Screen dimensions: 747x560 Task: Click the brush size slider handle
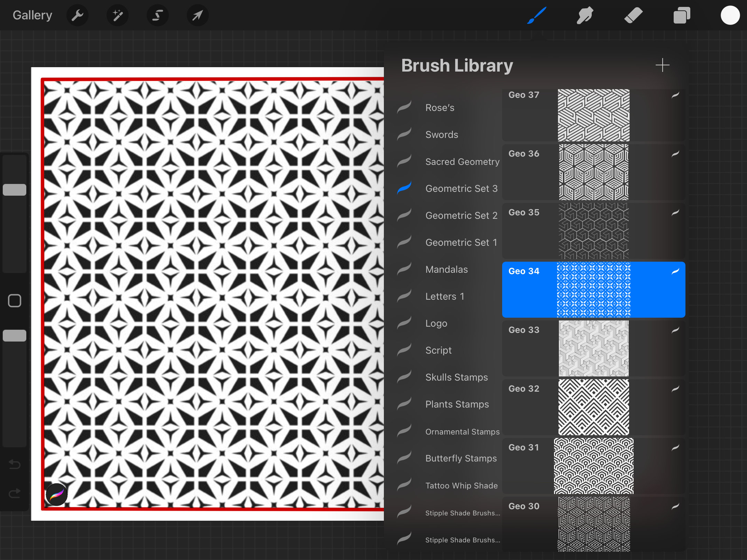click(15, 190)
